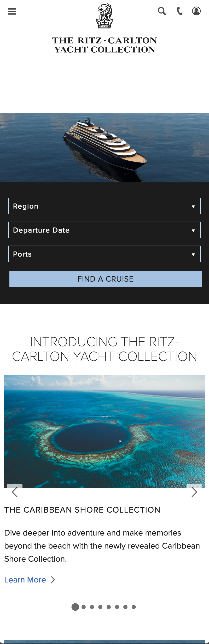Open the hamburger navigation menu

coord(12,11)
